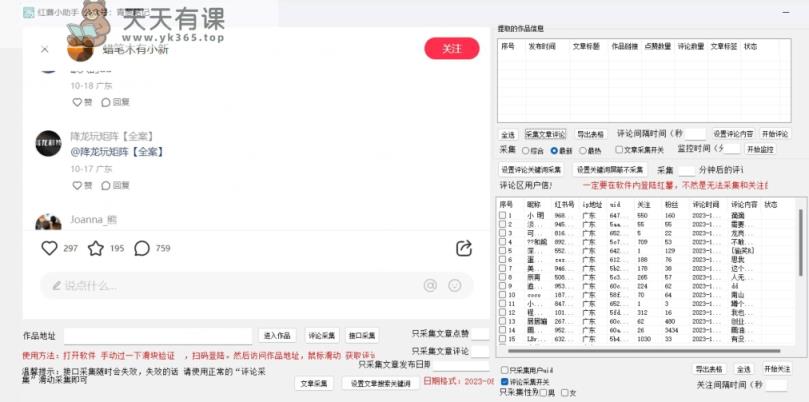Tick the checkbox for user row 10
809x402 pixels.
503,295
